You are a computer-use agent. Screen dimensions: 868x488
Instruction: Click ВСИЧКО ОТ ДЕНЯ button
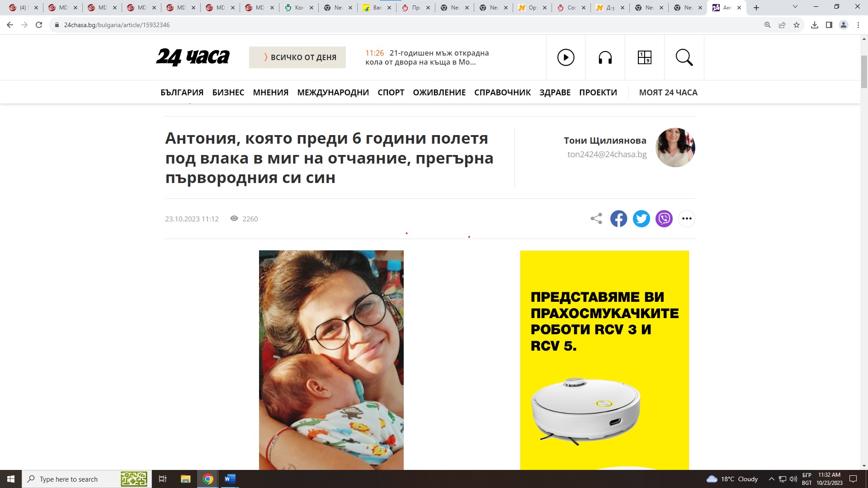pyautogui.click(x=297, y=57)
